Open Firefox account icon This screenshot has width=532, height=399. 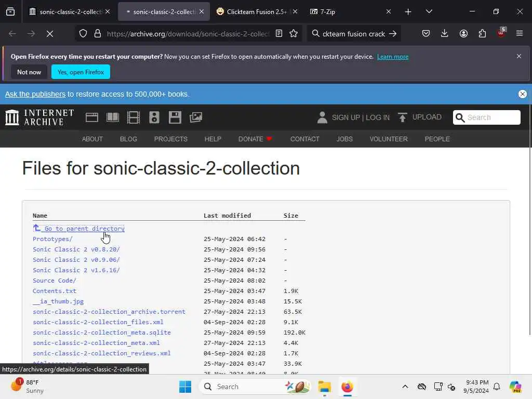[463, 33]
